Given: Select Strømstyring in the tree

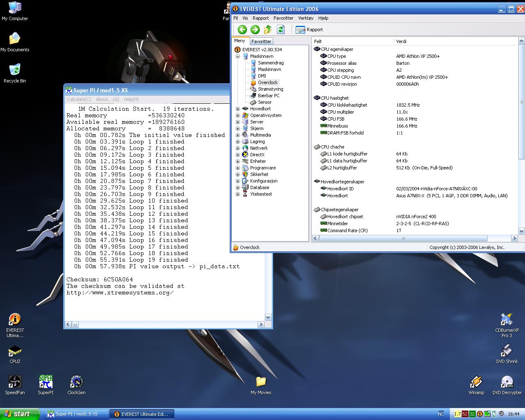Looking at the screenshot, I should point(270,89).
